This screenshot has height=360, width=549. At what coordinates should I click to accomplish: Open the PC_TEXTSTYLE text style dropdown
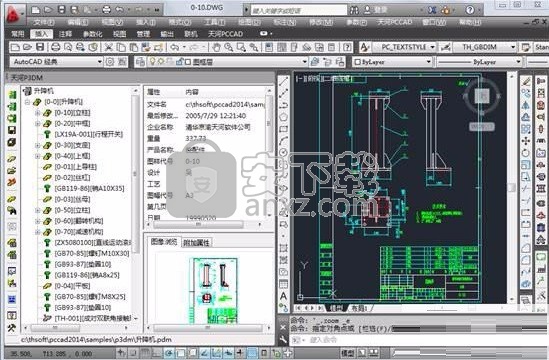coord(433,47)
